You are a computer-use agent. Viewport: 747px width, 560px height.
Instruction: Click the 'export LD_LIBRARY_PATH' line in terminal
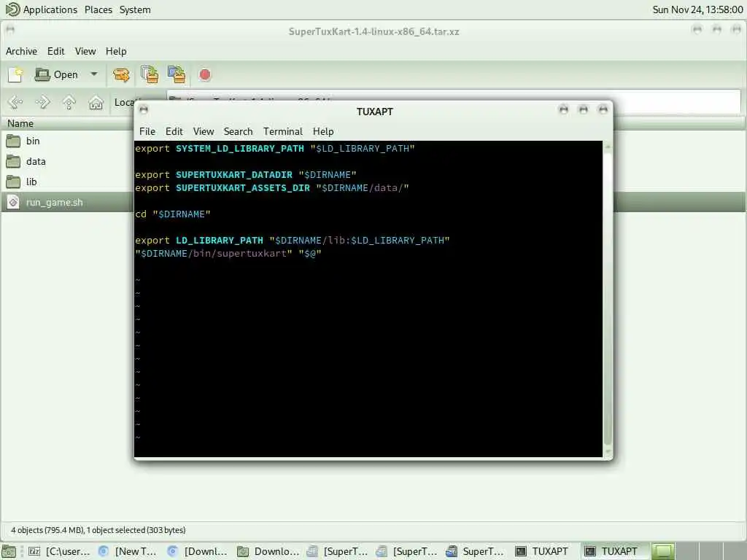coord(292,241)
